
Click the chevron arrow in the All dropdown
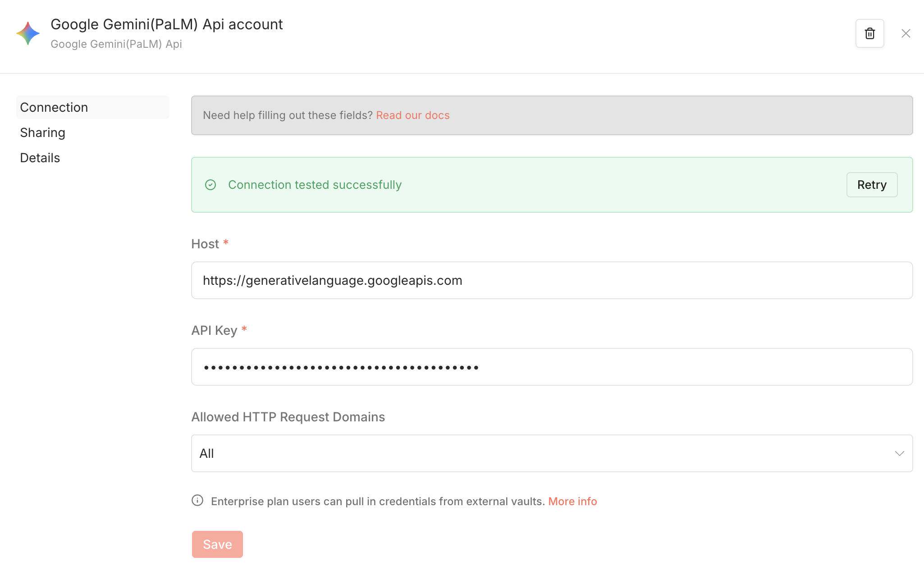(x=899, y=453)
